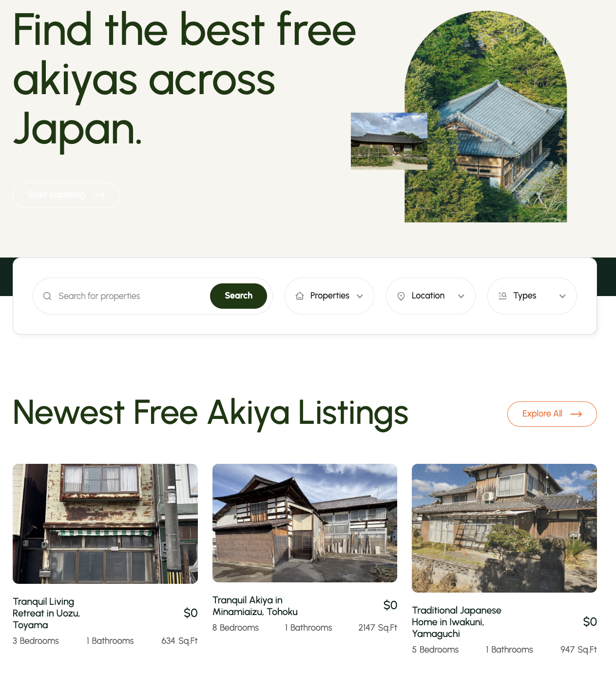Click the magnifying glass search icon
The height and width of the screenshot is (676, 616).
[47, 296]
